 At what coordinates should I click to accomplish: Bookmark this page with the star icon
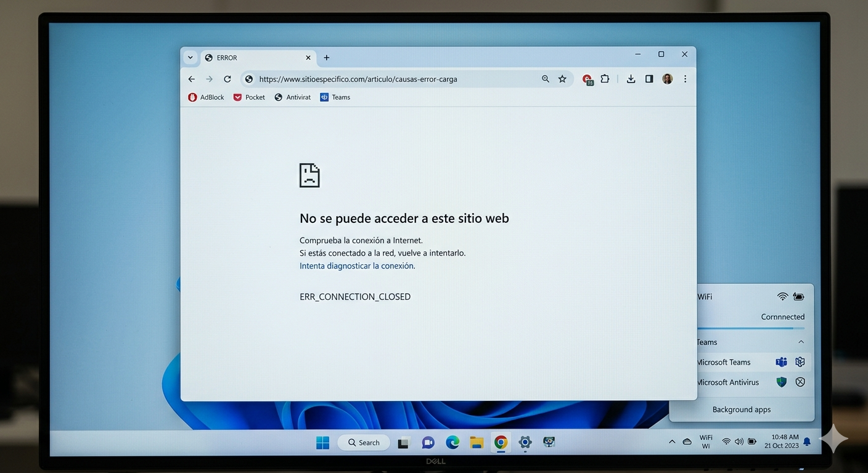(562, 79)
